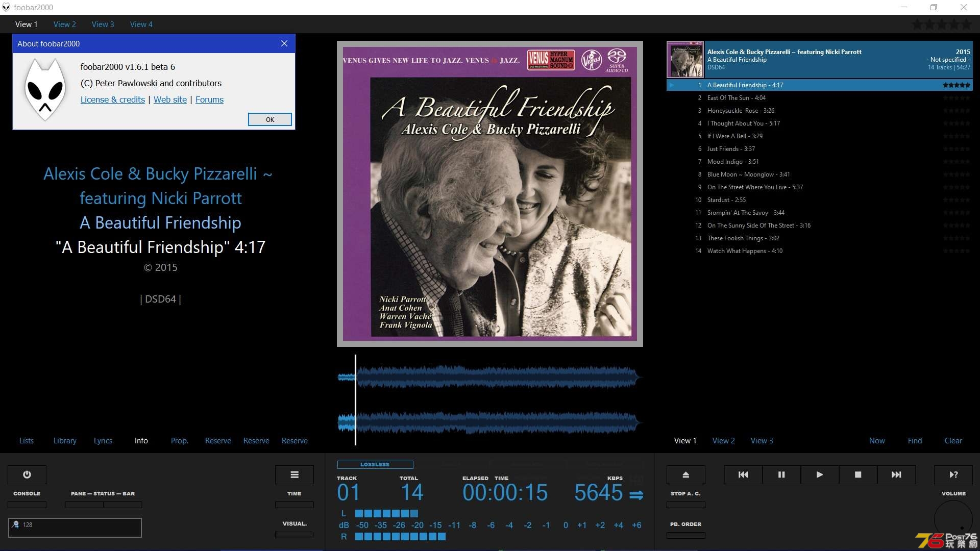Click the power/on button icon
Screen dimensions: 980x551
pos(27,474)
